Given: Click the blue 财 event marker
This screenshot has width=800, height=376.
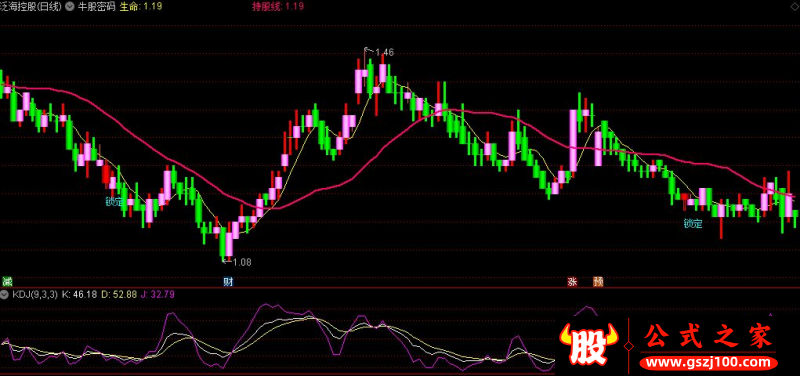Looking at the screenshot, I should [x=228, y=281].
